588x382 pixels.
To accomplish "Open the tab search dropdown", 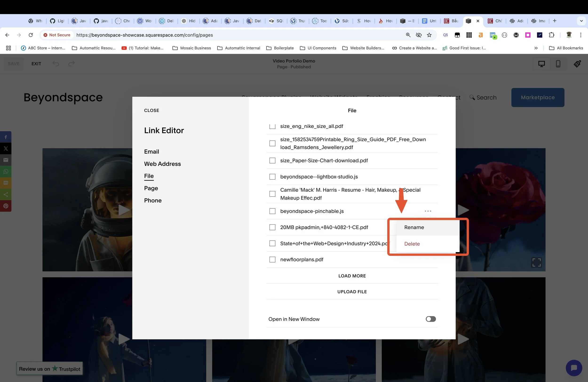I will tap(581, 21).
